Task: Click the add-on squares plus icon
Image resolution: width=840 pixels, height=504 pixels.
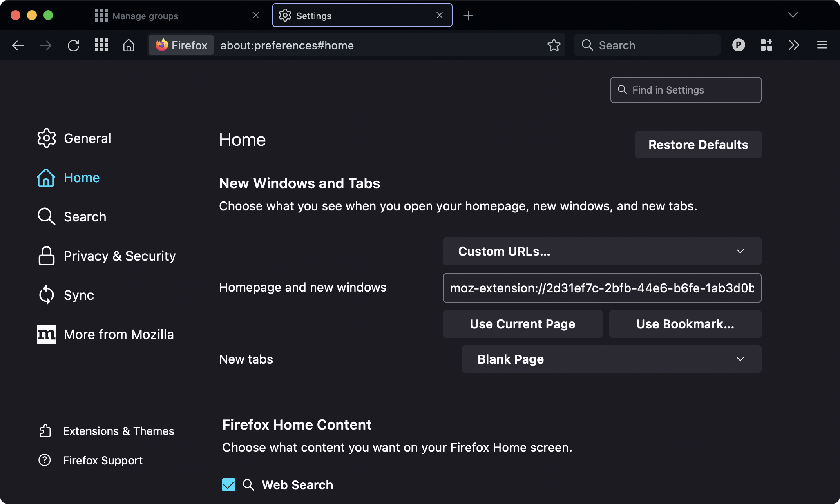Action: click(766, 45)
